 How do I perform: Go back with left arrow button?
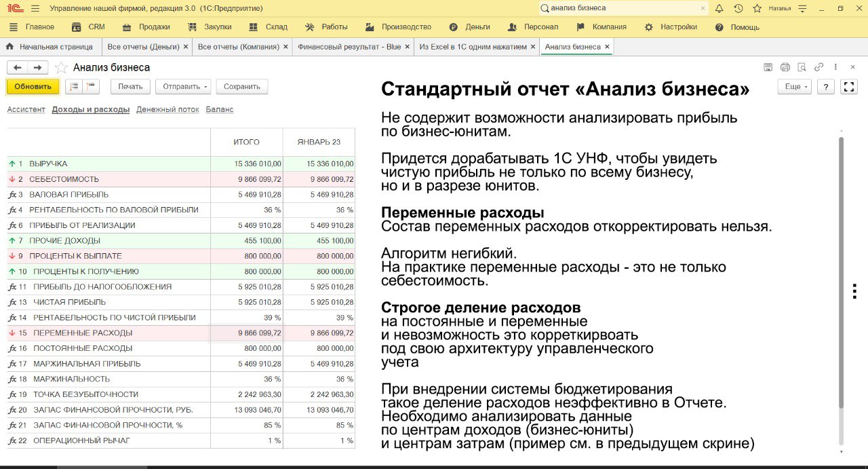[x=18, y=67]
